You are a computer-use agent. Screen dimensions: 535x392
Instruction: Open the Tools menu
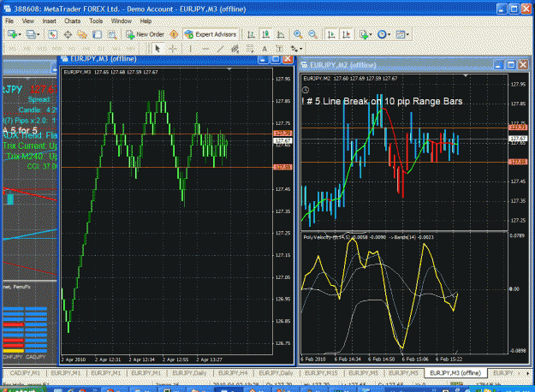coord(96,21)
